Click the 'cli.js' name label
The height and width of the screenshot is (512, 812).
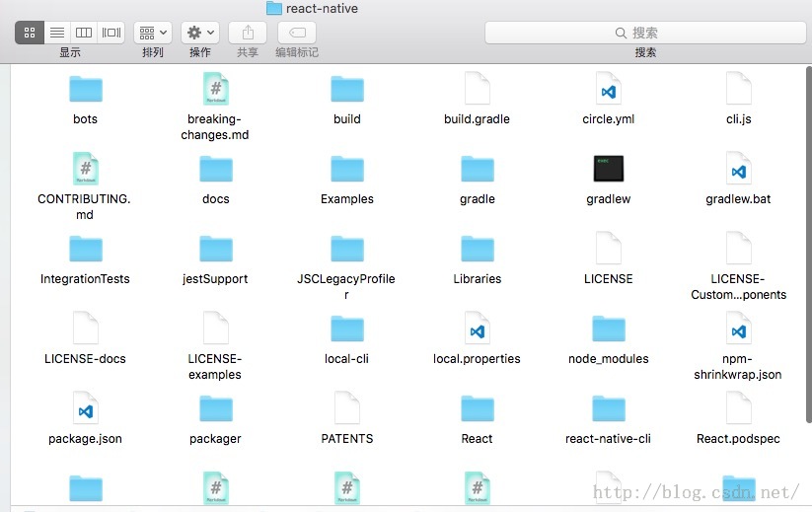pyautogui.click(x=739, y=119)
